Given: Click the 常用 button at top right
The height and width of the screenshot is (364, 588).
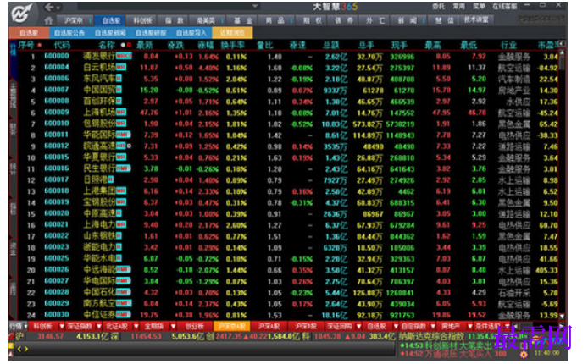Looking at the screenshot, I should point(458,7).
